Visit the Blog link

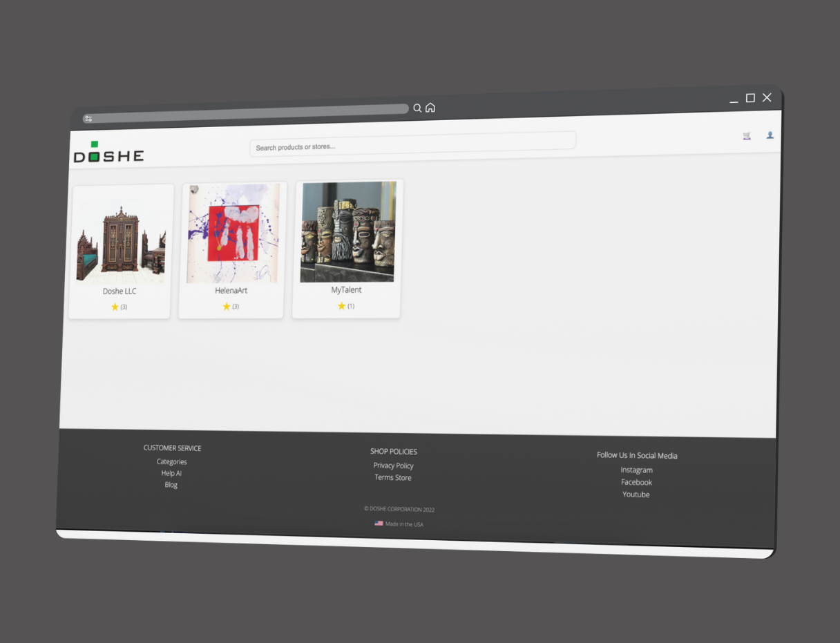pyautogui.click(x=171, y=485)
